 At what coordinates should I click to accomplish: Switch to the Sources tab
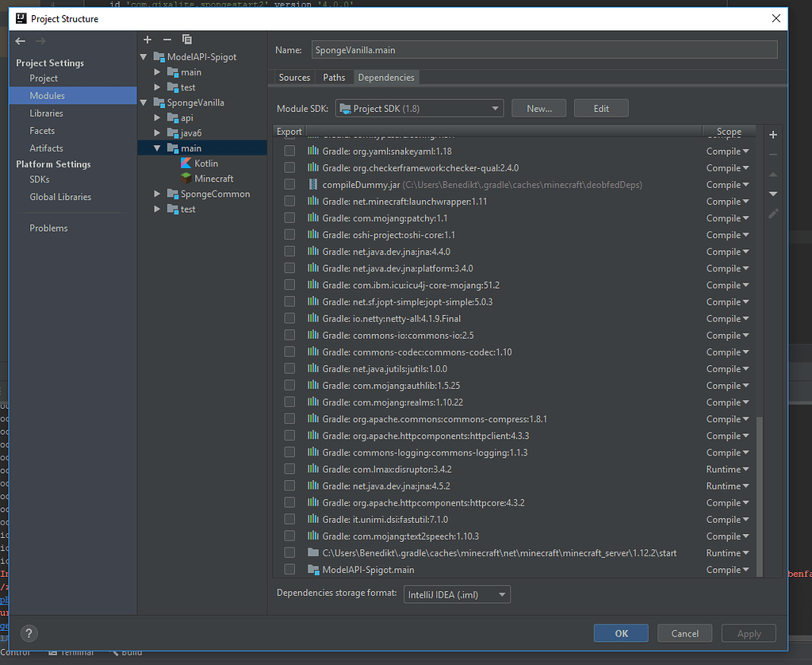click(294, 78)
